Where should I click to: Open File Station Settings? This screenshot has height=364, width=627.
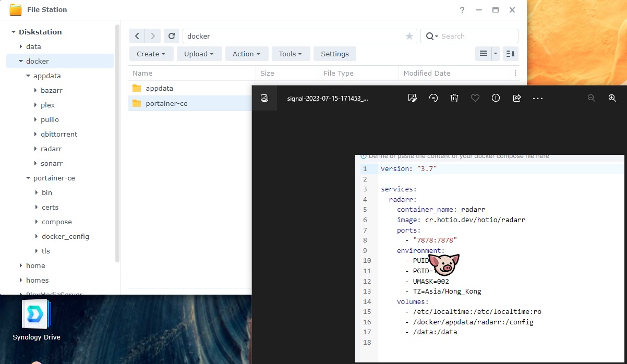pos(335,54)
